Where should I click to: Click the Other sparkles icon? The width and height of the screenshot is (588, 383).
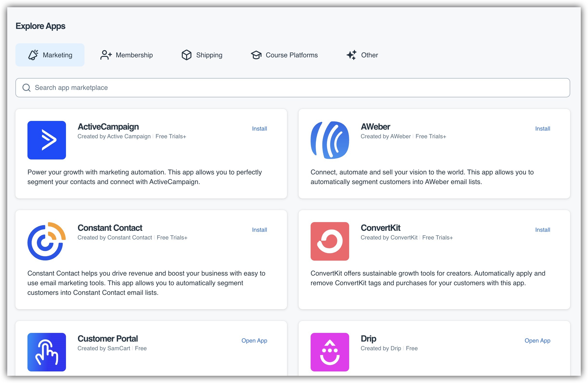point(351,55)
